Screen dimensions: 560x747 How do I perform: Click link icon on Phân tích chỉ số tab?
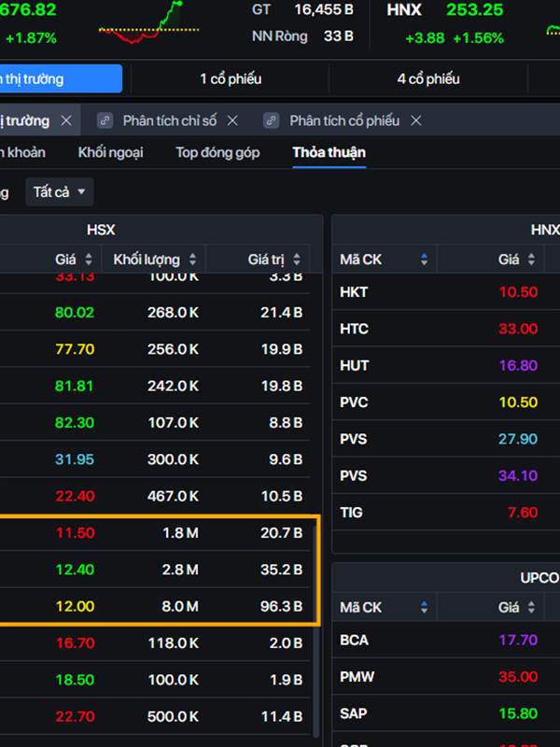[105, 120]
